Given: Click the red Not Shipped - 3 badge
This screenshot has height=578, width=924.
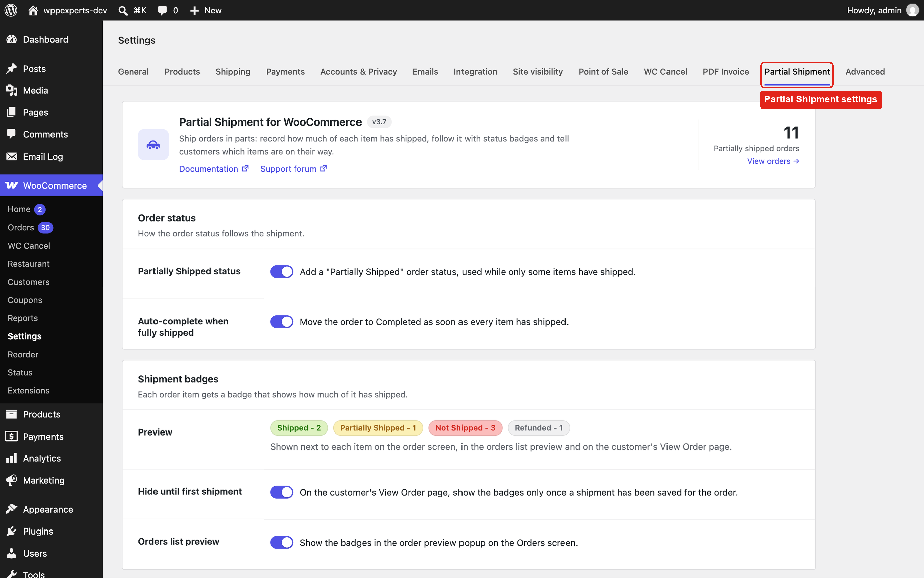Looking at the screenshot, I should [x=465, y=428].
